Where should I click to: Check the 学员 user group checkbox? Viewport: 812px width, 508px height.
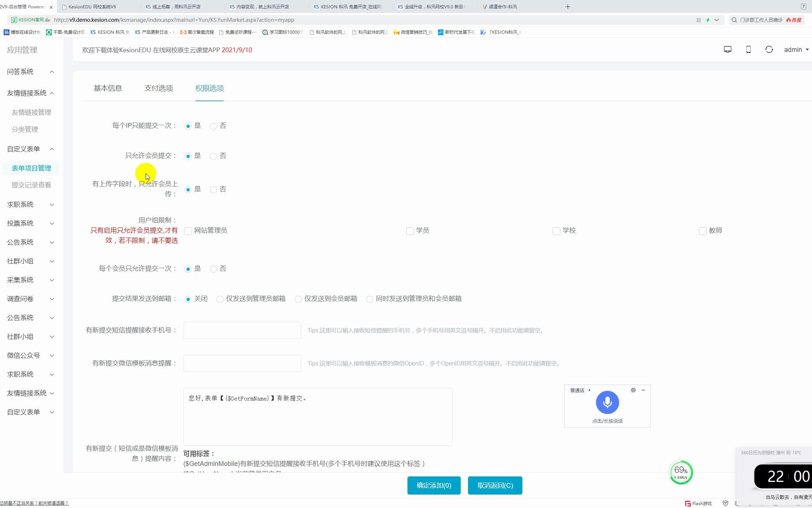pyautogui.click(x=410, y=231)
